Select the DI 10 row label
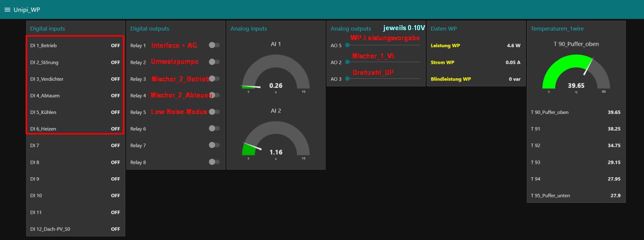The width and height of the screenshot is (644, 240). point(36,195)
